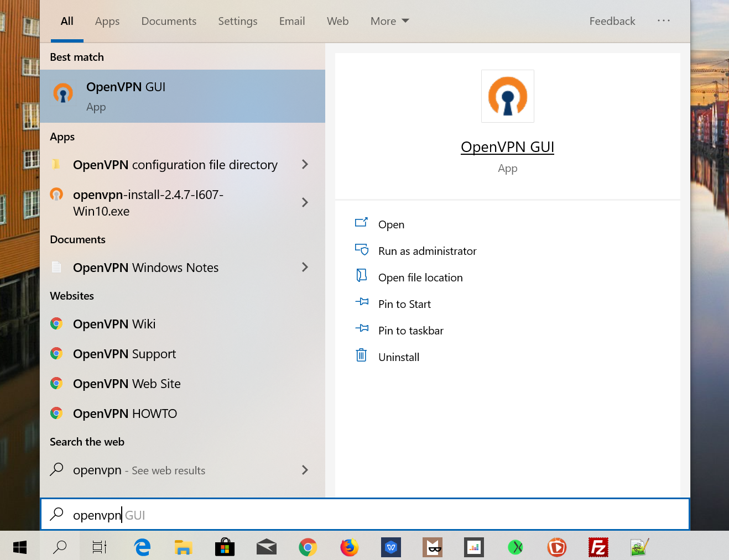Open the Documents search tab

click(x=169, y=21)
